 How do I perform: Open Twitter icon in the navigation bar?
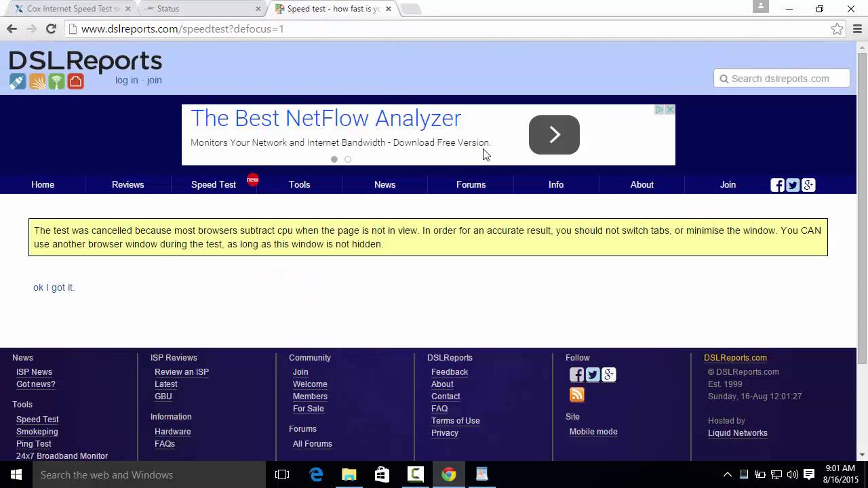[793, 185]
